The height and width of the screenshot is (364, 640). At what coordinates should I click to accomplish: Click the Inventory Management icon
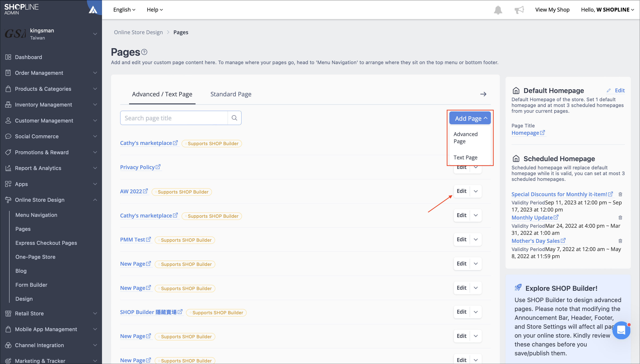point(8,105)
